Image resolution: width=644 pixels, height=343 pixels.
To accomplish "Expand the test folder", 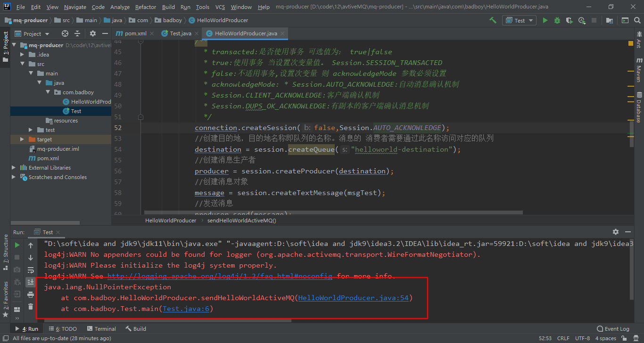I will click(31, 130).
